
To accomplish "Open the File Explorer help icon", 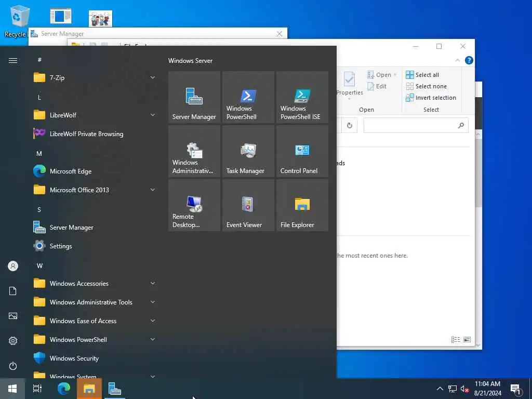I will click(469, 60).
